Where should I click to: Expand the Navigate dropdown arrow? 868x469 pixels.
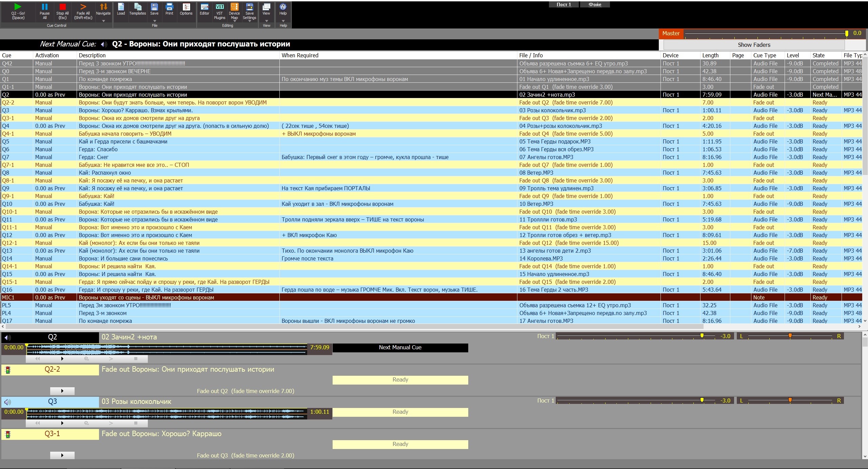[103, 21]
